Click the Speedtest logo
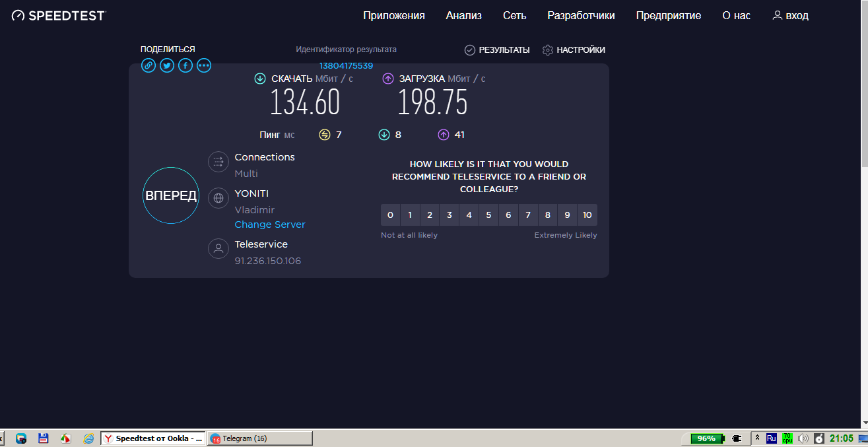 (x=59, y=15)
